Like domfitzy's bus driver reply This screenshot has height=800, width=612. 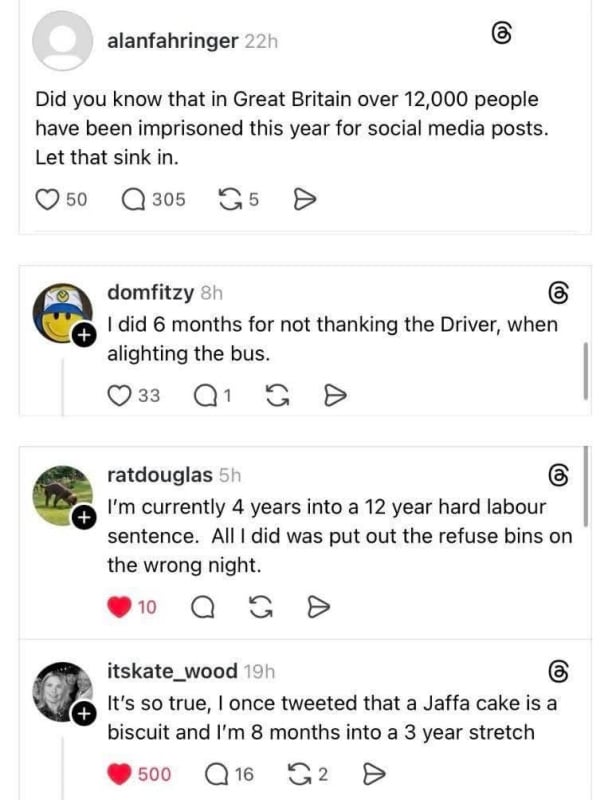tap(119, 396)
